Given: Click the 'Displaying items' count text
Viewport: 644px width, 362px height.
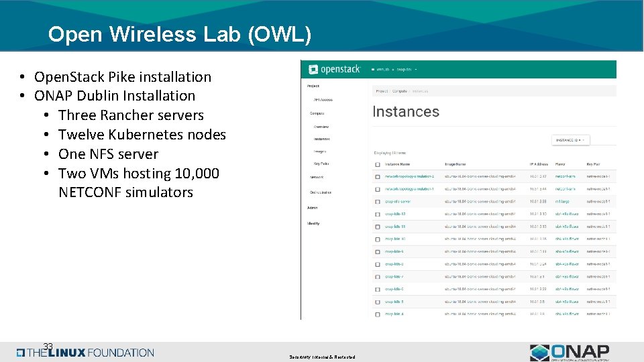Looking at the screenshot, I should 390,153.
